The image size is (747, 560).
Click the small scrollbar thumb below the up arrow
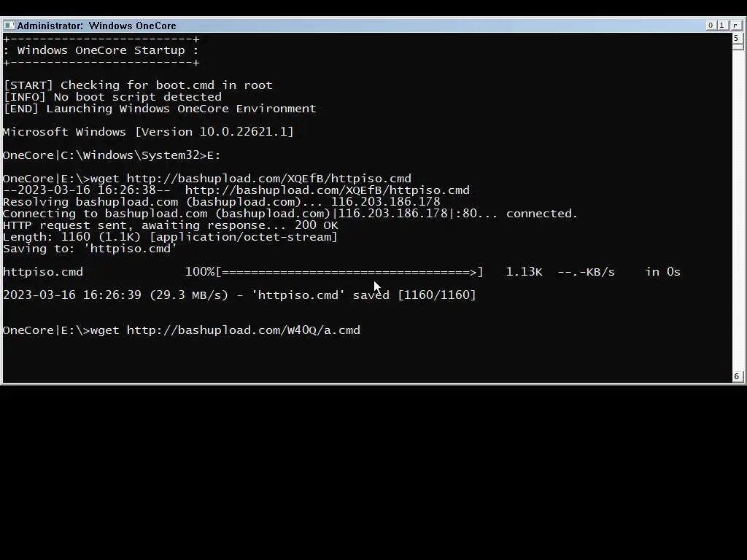(x=738, y=47)
